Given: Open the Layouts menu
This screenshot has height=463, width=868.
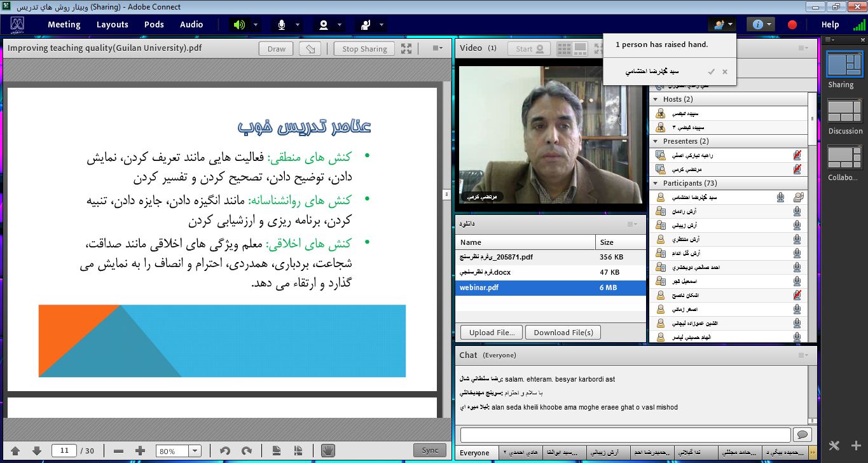Looking at the screenshot, I should point(113,25).
